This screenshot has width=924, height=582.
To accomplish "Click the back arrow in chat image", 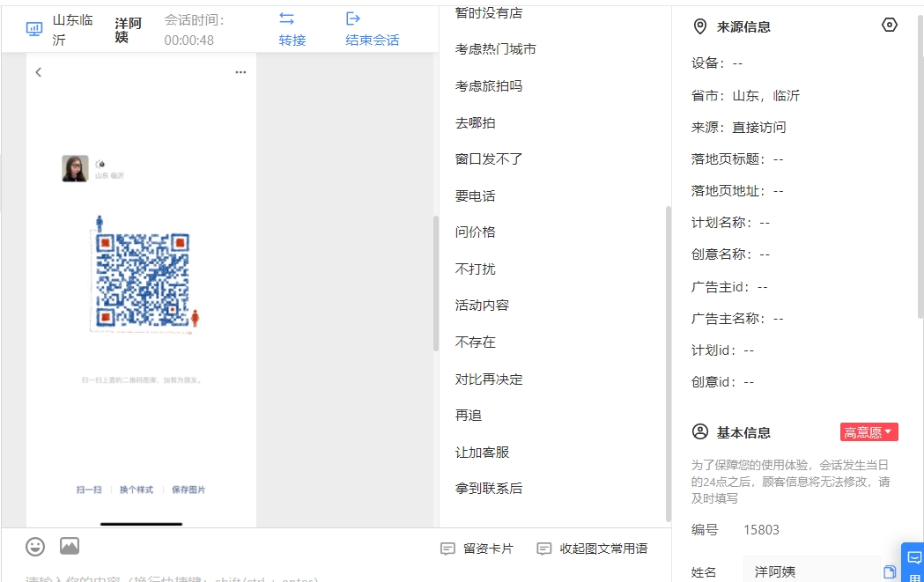I will pos(38,72).
